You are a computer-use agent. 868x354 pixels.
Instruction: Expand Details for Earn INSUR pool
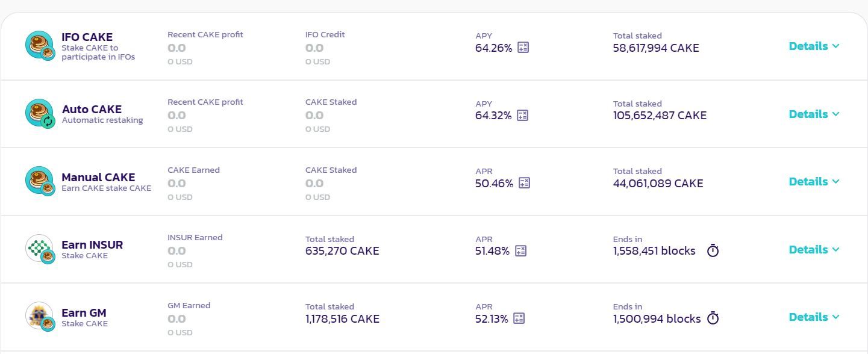[x=814, y=249]
